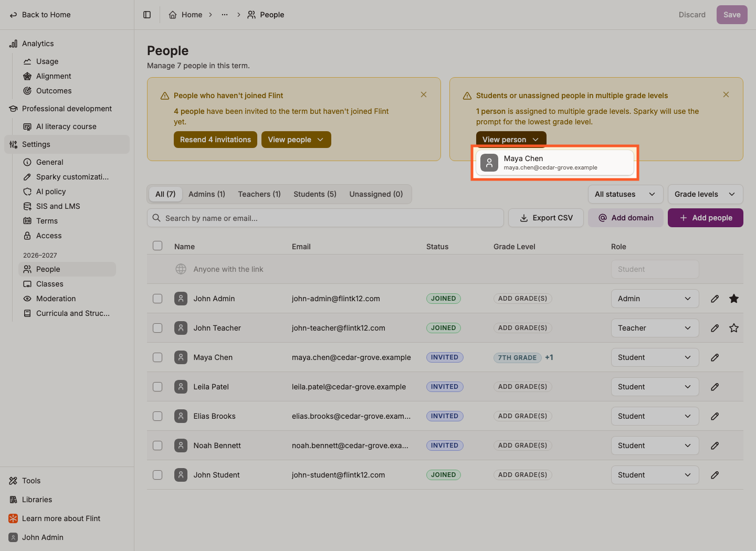Click the Add domain button
Image resolution: width=756 pixels, height=551 pixels.
pyautogui.click(x=626, y=218)
